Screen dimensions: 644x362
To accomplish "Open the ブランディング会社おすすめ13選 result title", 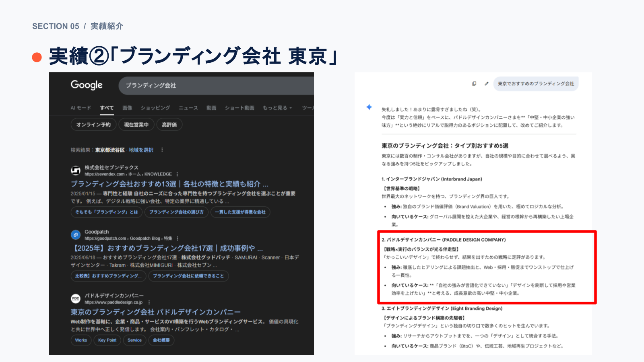I will click(x=169, y=184).
